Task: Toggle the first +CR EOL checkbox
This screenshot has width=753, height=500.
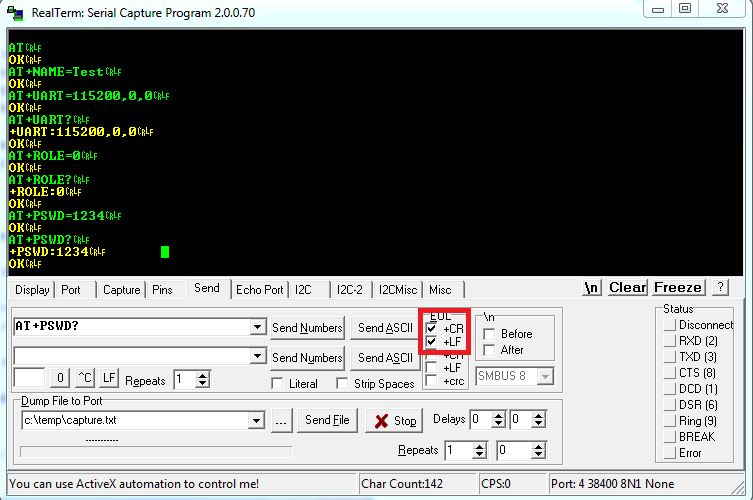Action: click(x=431, y=329)
